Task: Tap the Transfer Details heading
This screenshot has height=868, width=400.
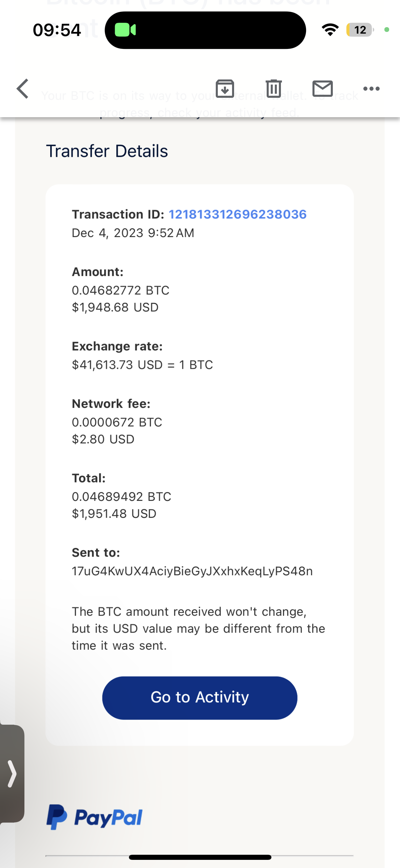Action: coord(107,151)
